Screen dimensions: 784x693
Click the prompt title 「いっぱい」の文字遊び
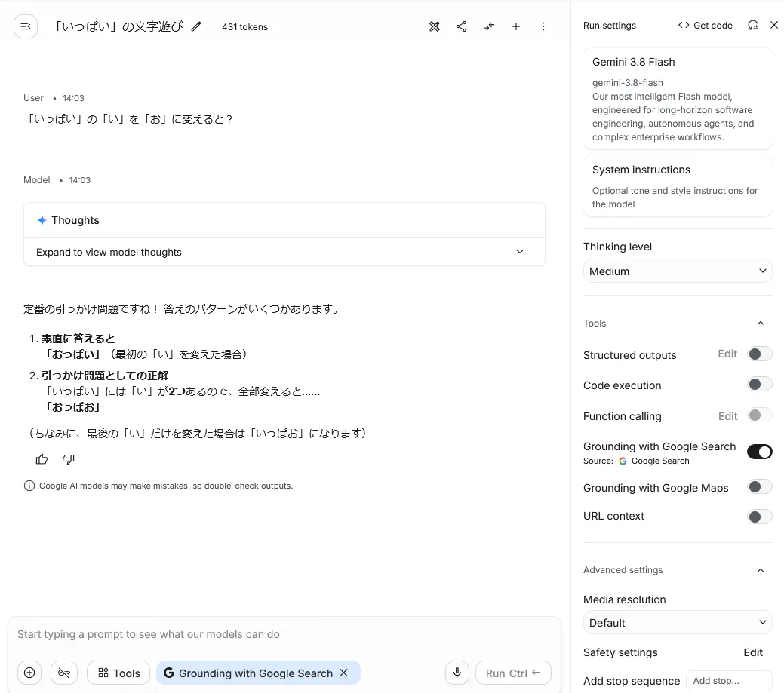(118, 26)
